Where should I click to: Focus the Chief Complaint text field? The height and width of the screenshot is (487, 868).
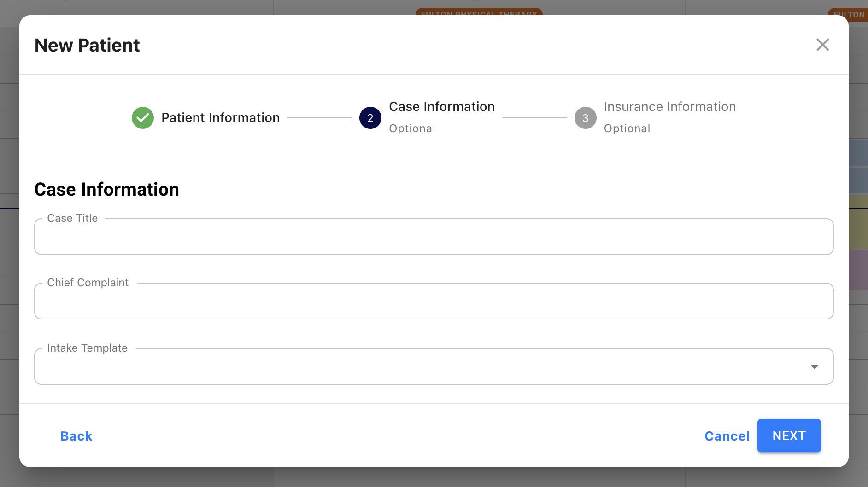434,301
